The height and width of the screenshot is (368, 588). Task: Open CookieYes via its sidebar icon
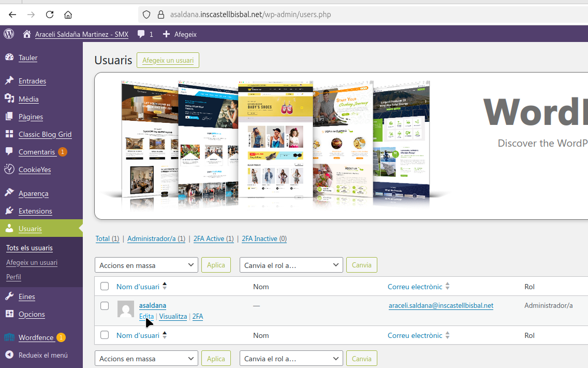pyautogui.click(x=9, y=169)
